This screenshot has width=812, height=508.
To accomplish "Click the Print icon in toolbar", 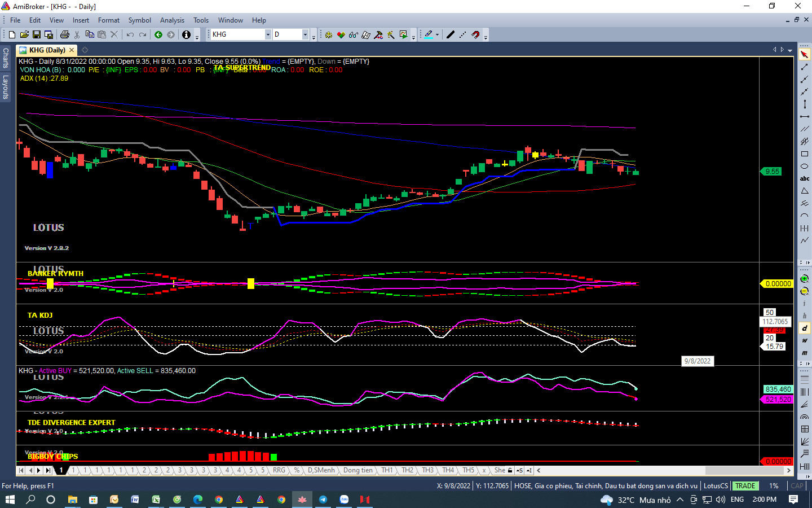I will (x=65, y=34).
